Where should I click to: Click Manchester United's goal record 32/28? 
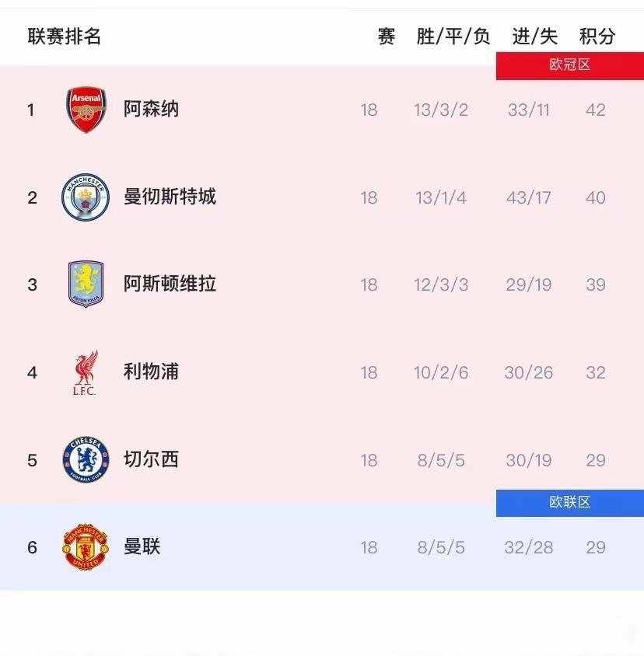[528, 546]
